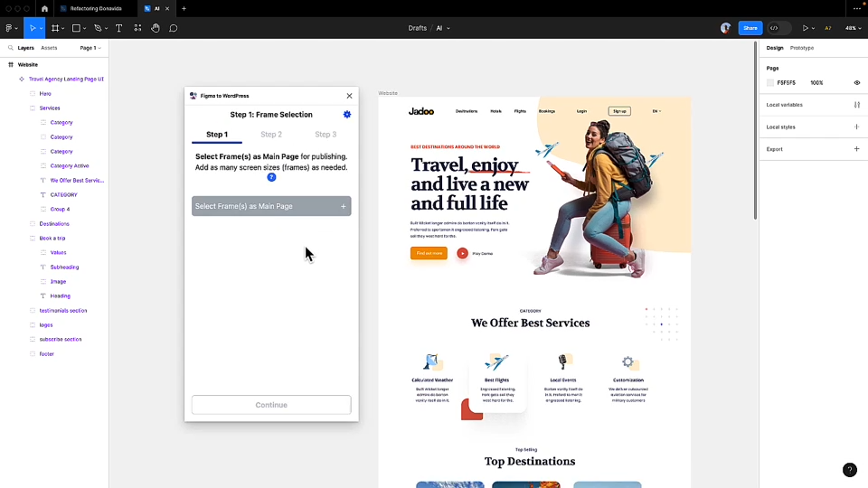Click the blue Share button
Viewport: 868px width, 488px height.
750,28
